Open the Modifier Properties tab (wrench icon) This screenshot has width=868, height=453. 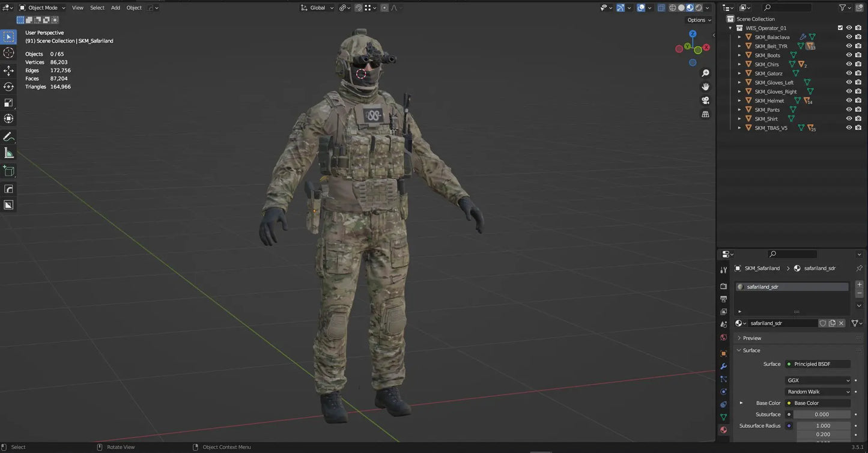coord(723,366)
